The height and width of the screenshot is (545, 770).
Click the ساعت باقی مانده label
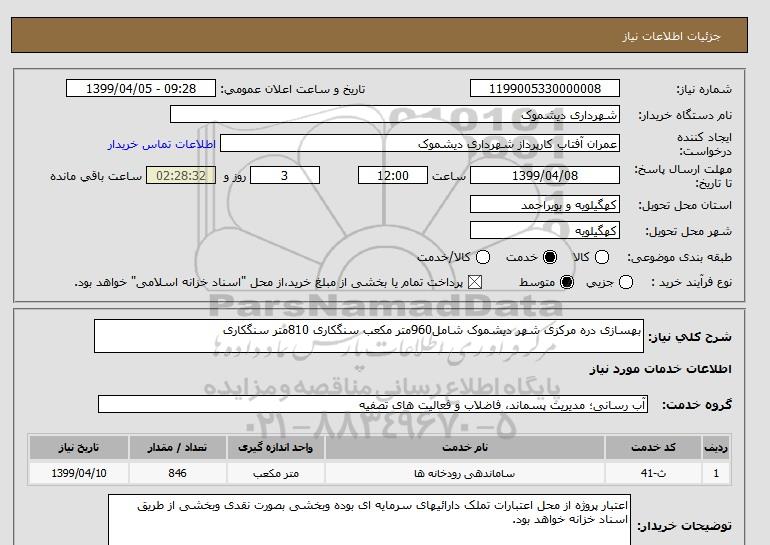[x=96, y=176]
